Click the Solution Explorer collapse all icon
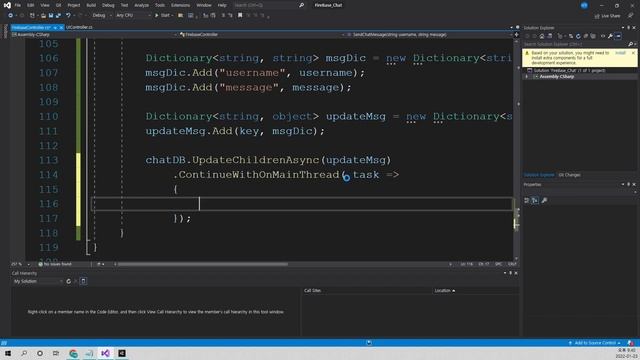 [x=586, y=36]
